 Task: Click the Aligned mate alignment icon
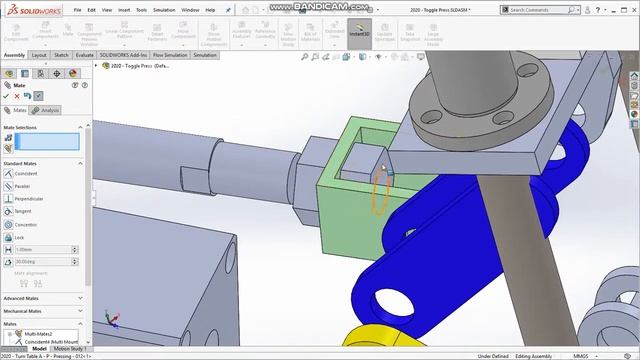24,283
